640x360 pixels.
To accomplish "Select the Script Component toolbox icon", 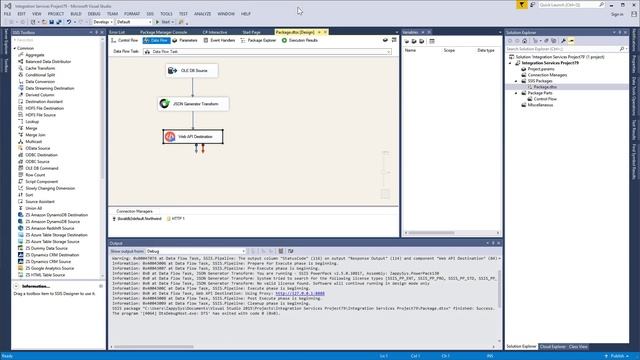I will click(x=20, y=182).
